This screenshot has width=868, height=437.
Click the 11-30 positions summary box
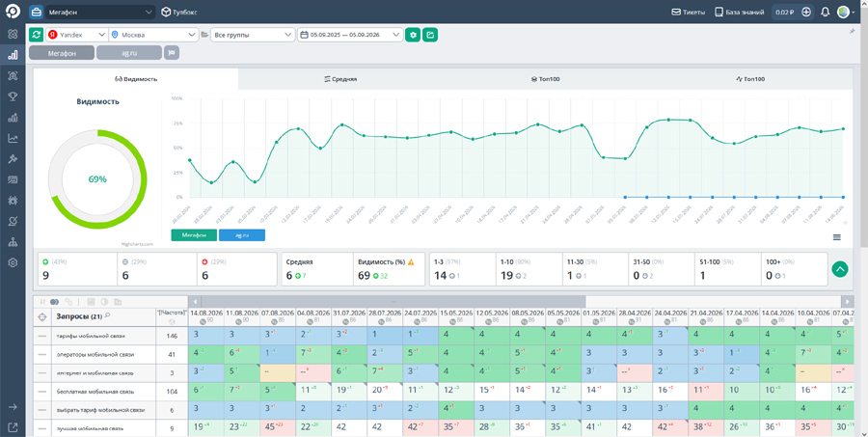pos(595,269)
